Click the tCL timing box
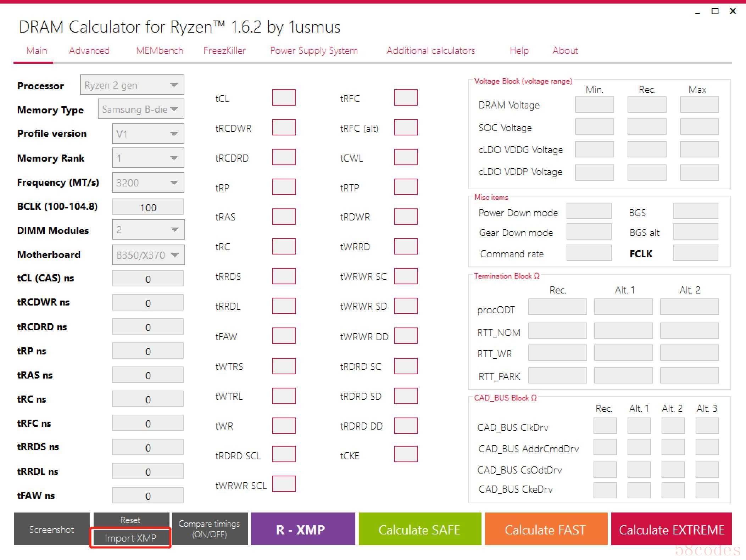Image resolution: width=746 pixels, height=560 pixels. pyautogui.click(x=284, y=97)
